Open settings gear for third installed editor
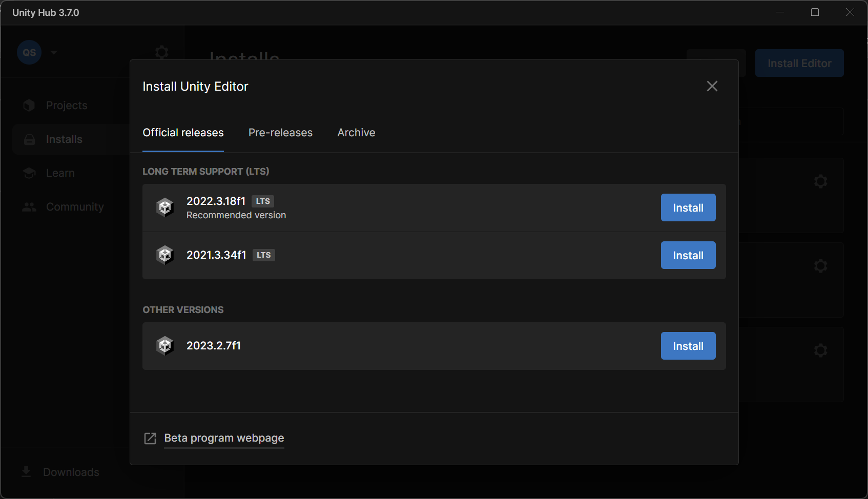This screenshot has width=868, height=499. click(x=821, y=350)
